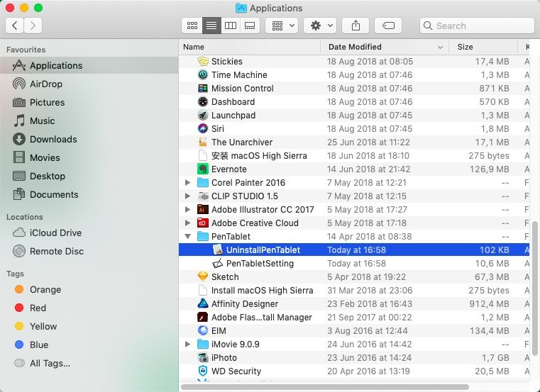Expand the Adobe Illustrator CC 2017 folder
The height and width of the screenshot is (392, 540).
[x=188, y=209]
